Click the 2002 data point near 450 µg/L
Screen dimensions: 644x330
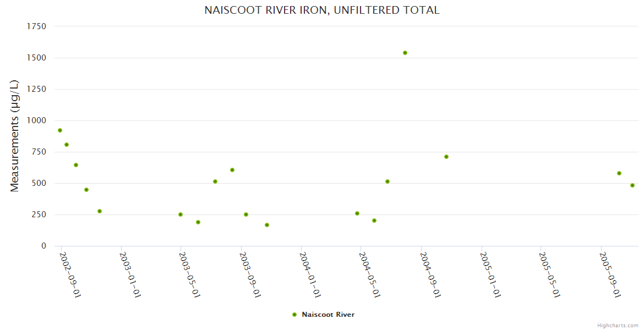(86, 190)
